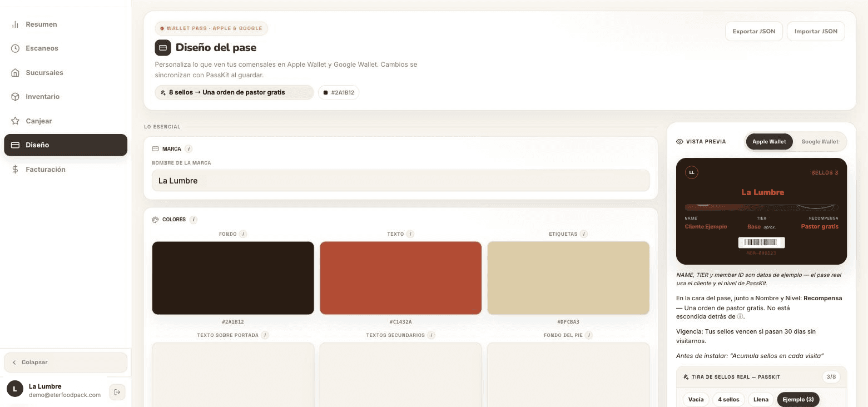The width and height of the screenshot is (868, 407).
Task: Switch preview to Apple Wallet
Action: point(769,142)
